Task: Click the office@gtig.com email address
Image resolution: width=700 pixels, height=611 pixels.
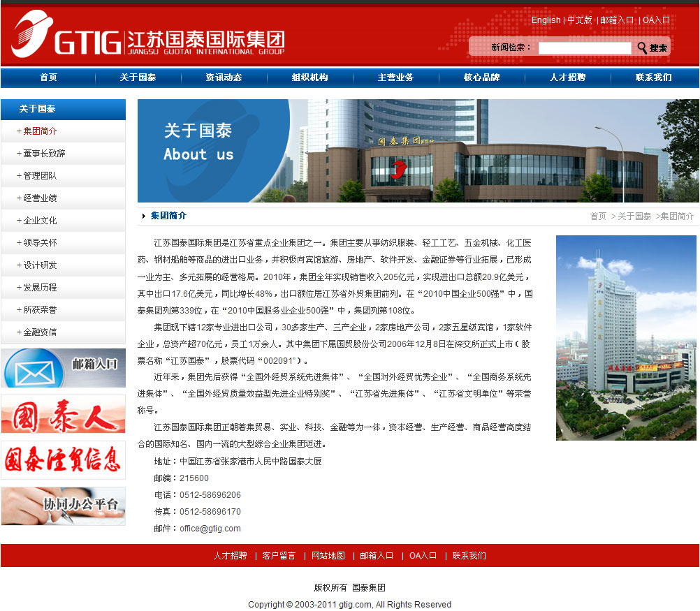Action: [x=210, y=529]
